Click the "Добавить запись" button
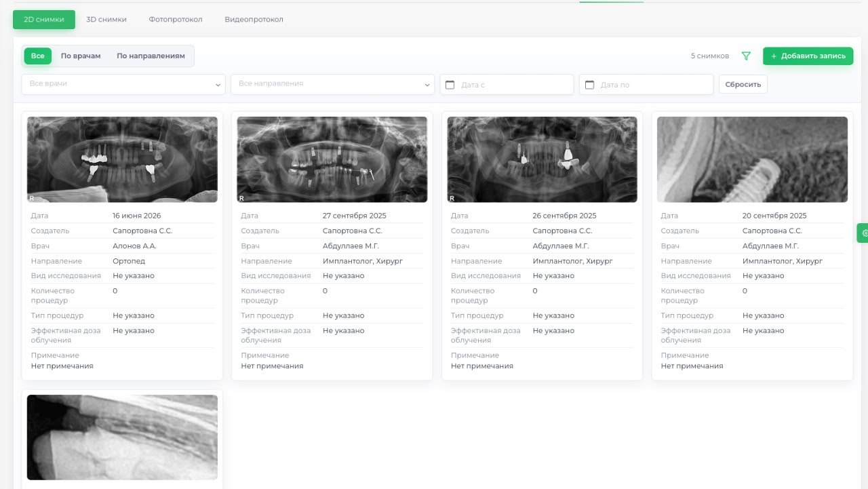 point(808,56)
